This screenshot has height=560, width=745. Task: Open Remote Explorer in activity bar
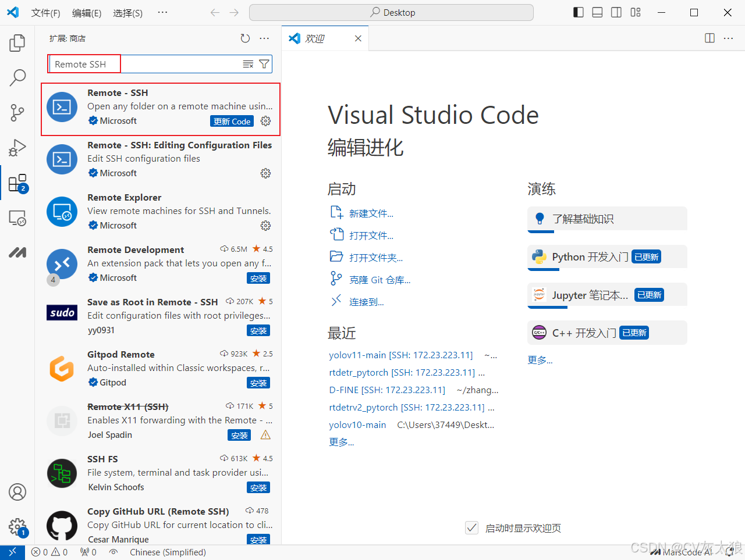coord(17,218)
